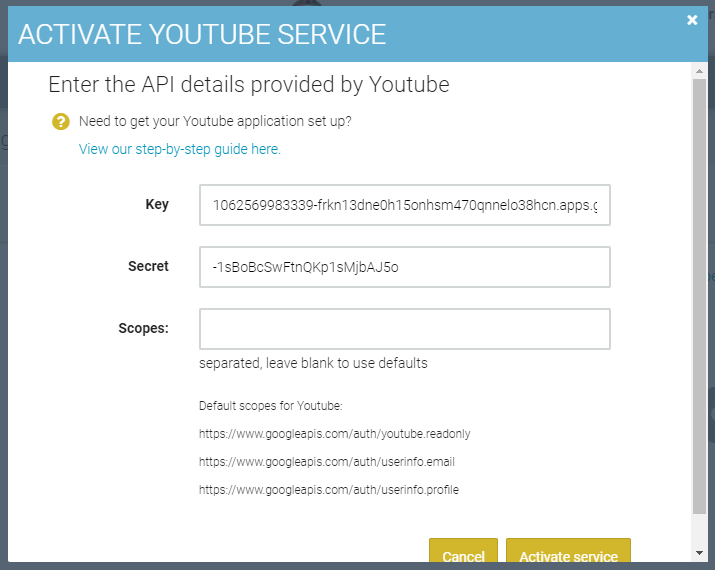Click the Secret field label
The image size is (715, 570).
point(148,266)
